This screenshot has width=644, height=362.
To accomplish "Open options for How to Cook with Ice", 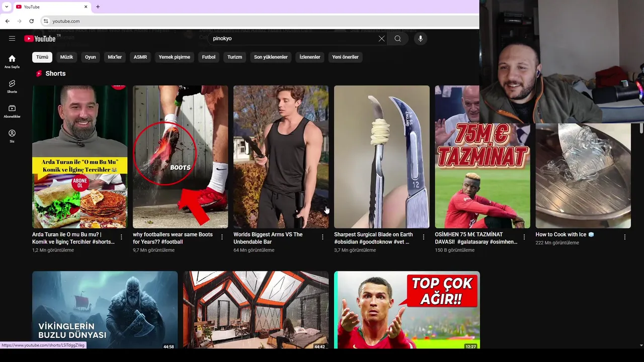I will [625, 237].
